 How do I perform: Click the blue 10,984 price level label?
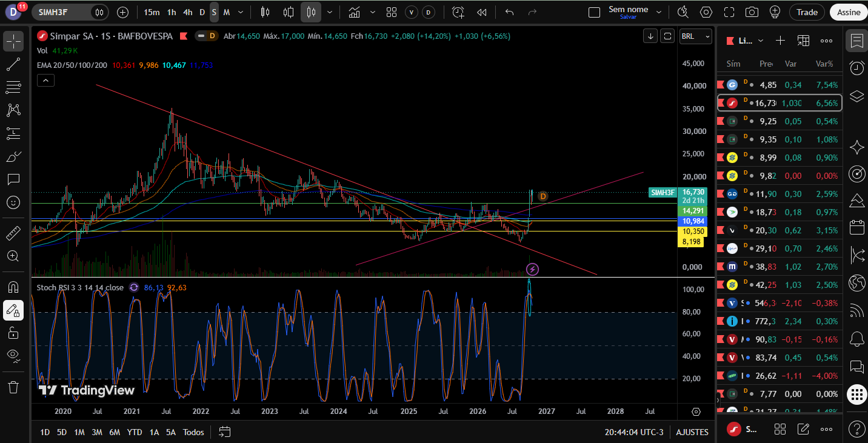click(x=692, y=221)
